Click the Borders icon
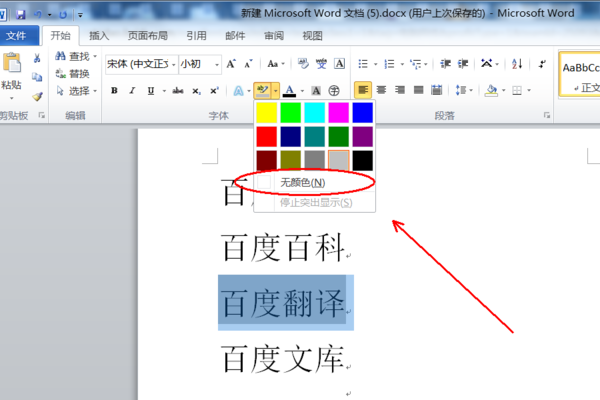 click(x=517, y=90)
